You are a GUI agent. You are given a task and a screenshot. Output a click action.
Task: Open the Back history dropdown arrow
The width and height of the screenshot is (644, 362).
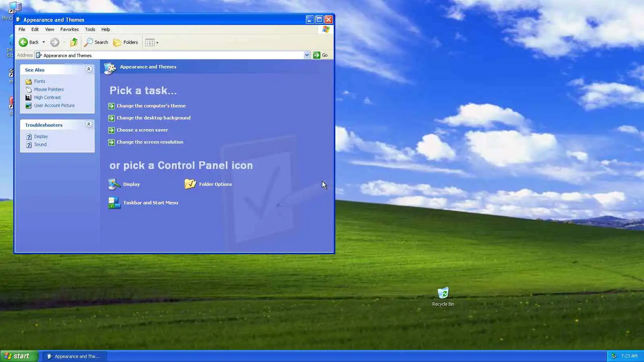pos(43,42)
